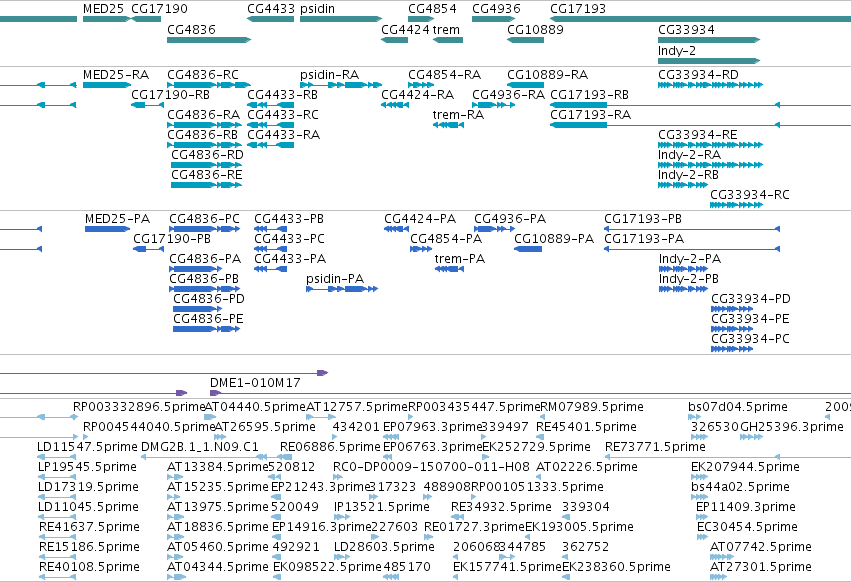Click the CG10889-RA transcript

click(548, 74)
